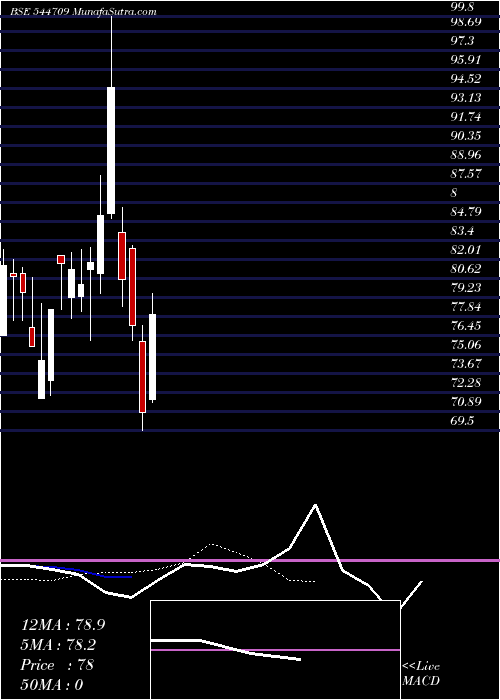
Task: Click the 93.13 axis value
Action: tap(466, 98)
